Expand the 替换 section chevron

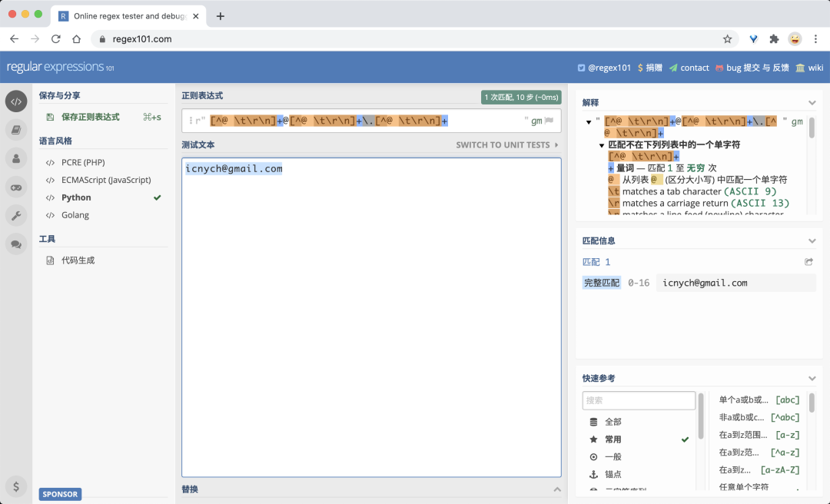pos(557,489)
